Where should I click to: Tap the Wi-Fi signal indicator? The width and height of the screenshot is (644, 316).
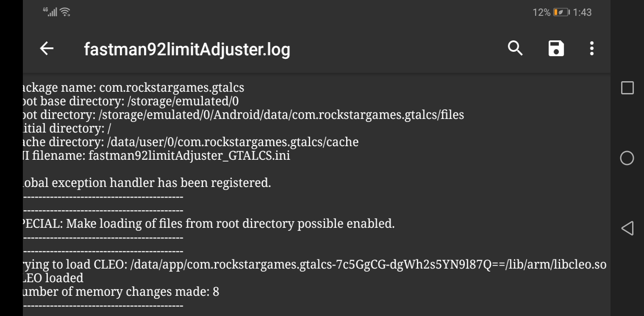pos(65,12)
